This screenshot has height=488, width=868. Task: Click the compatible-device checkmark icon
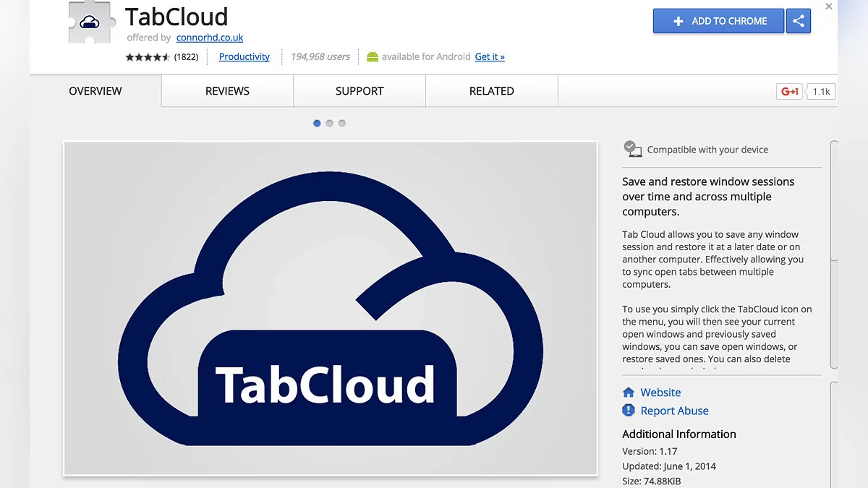point(632,149)
